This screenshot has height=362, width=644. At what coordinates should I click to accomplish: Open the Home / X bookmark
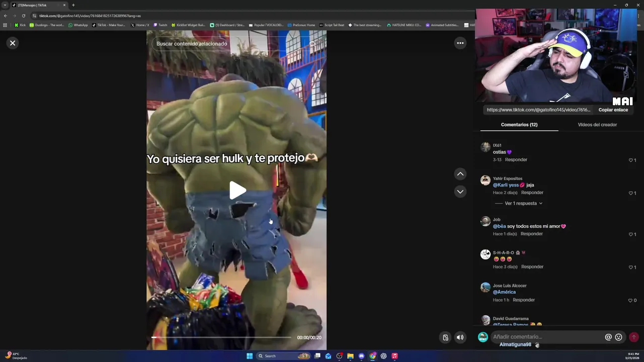coord(140,25)
